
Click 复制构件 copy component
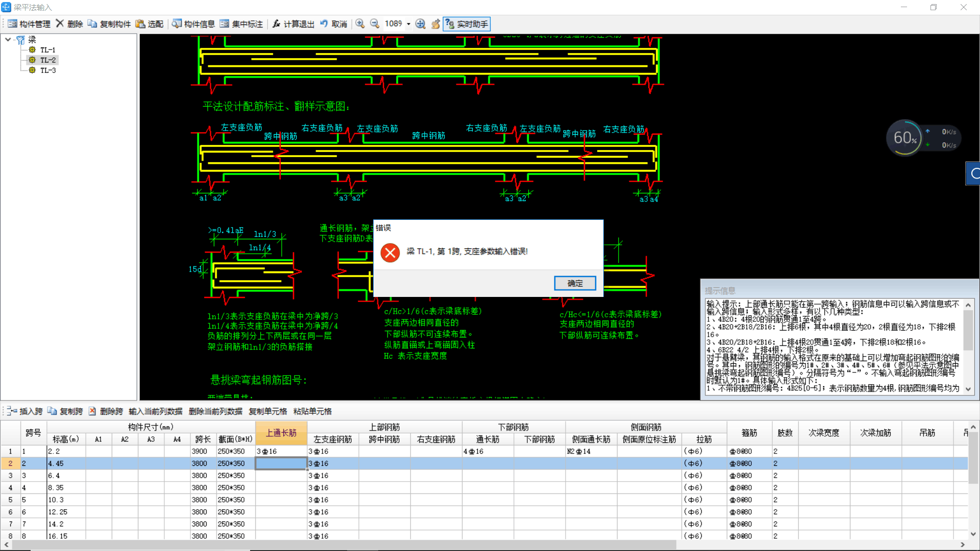tap(109, 24)
